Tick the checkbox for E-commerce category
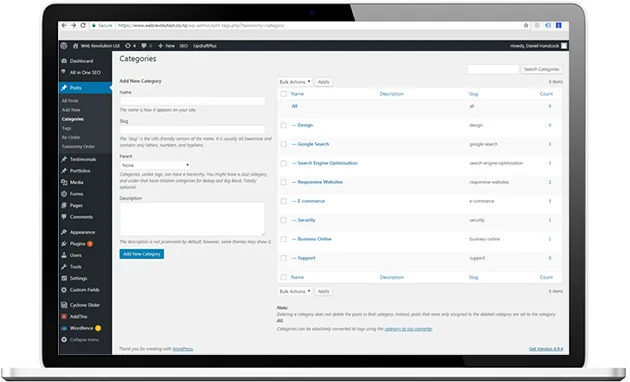Image resolution: width=630 pixels, height=382 pixels. tap(284, 201)
